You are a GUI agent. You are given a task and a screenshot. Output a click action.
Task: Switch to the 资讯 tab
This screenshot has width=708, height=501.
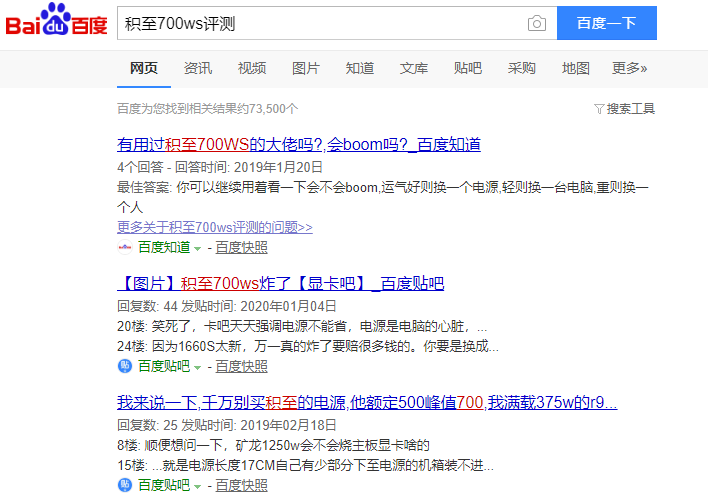coord(198,68)
